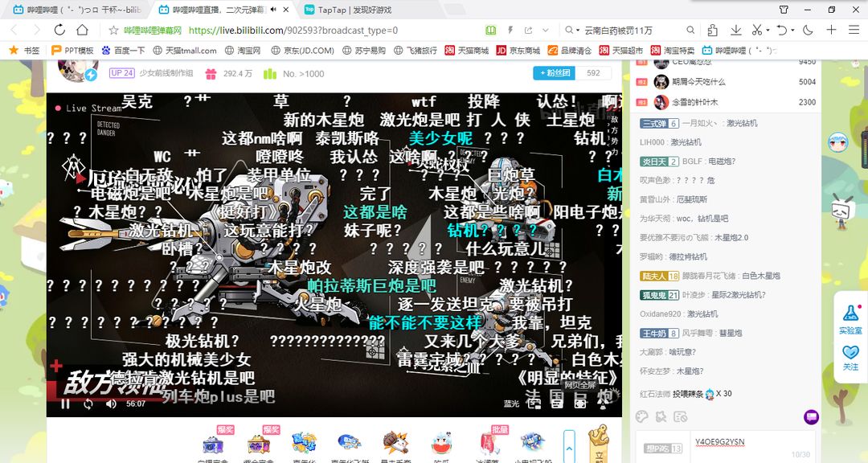Toggle 网页全屏 web fullscreen mode
Viewport: 868px width, 463px height.
580,402
